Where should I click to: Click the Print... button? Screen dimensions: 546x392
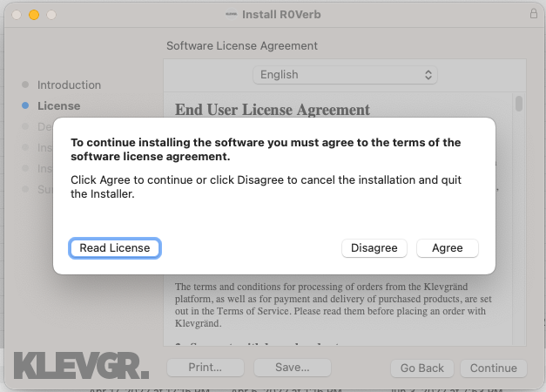(x=206, y=368)
